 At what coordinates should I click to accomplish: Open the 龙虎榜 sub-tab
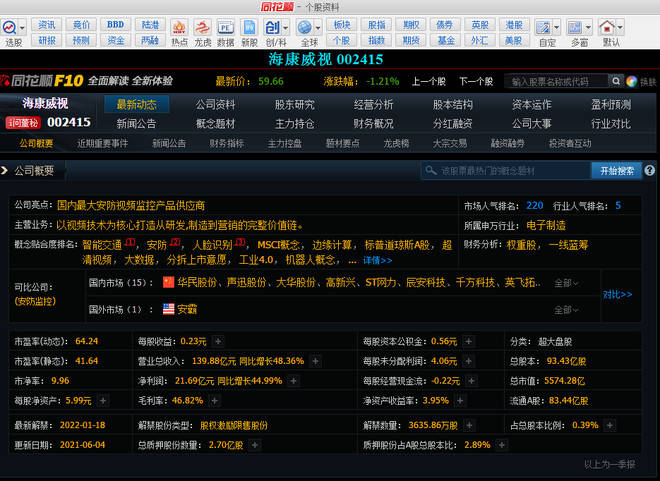click(396, 144)
